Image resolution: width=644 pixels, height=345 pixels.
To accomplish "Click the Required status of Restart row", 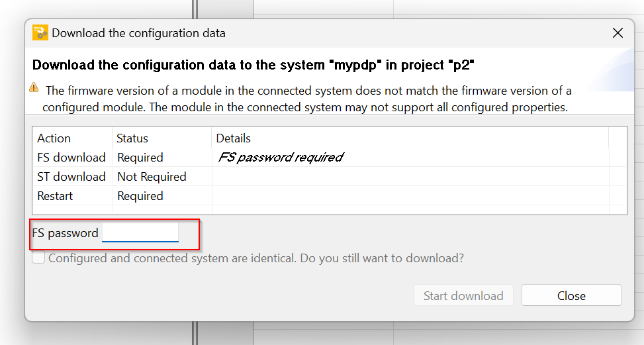I will [140, 196].
